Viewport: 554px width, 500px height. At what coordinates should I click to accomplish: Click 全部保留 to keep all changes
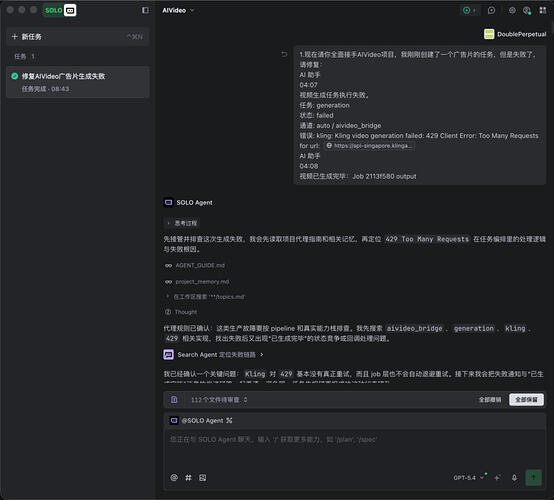click(526, 400)
